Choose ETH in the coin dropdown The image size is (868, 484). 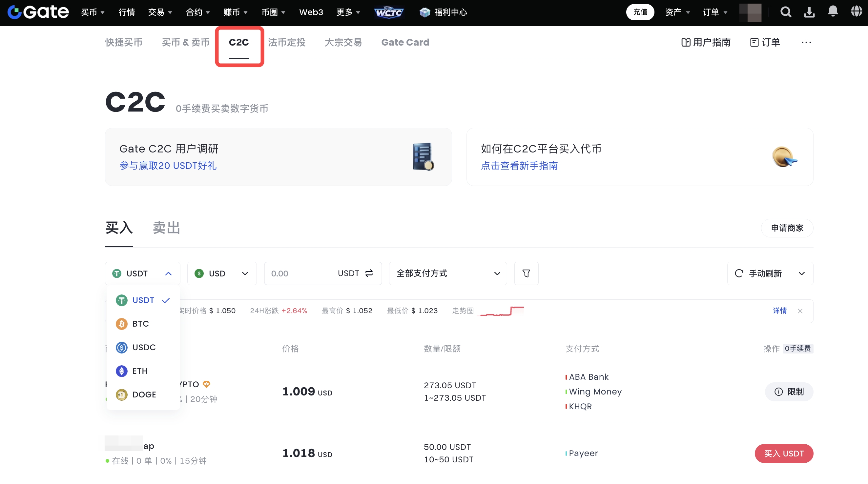(140, 371)
